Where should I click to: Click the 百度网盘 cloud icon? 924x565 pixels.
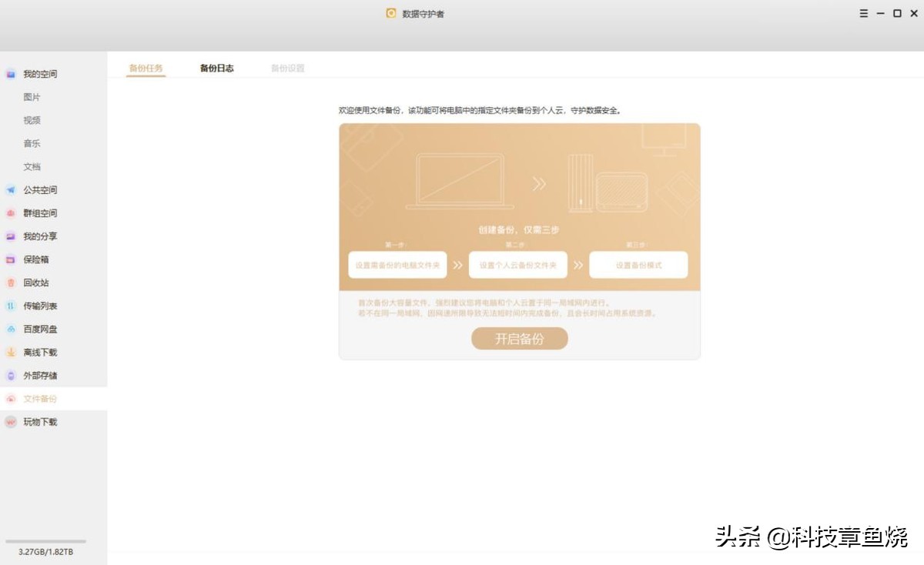pyautogui.click(x=11, y=329)
